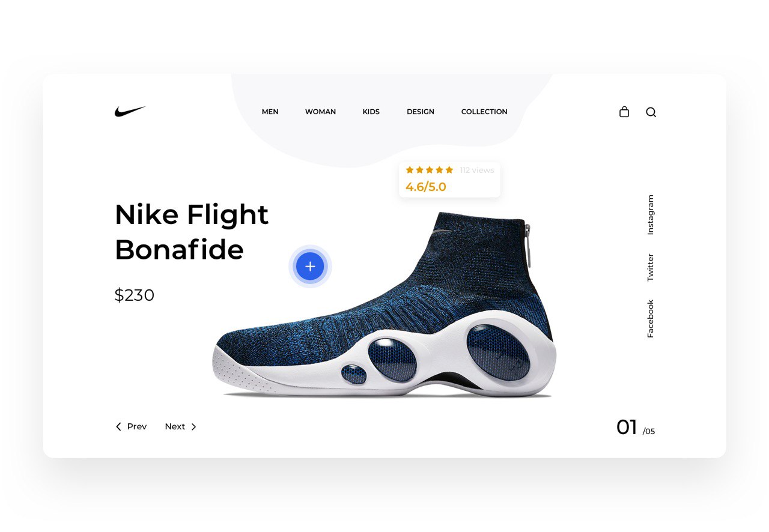769x532 pixels.
Task: Click the search magnifier icon
Action: (x=651, y=112)
